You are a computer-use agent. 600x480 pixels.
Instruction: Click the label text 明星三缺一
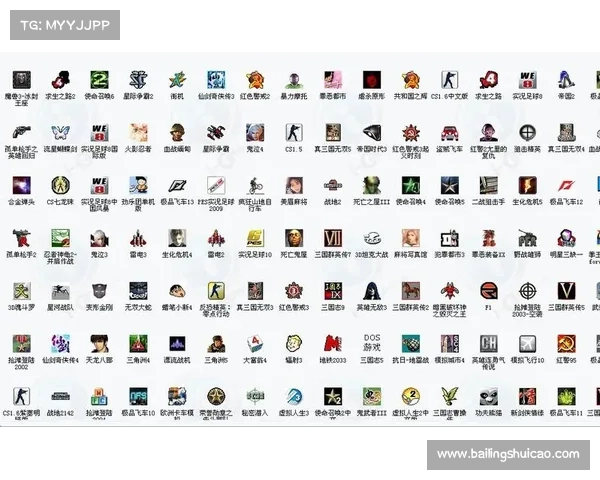click(x=566, y=254)
